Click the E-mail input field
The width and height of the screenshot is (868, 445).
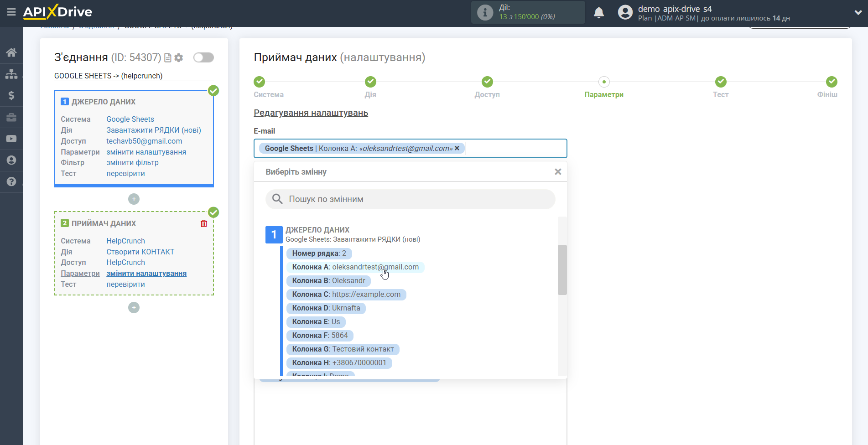click(411, 149)
